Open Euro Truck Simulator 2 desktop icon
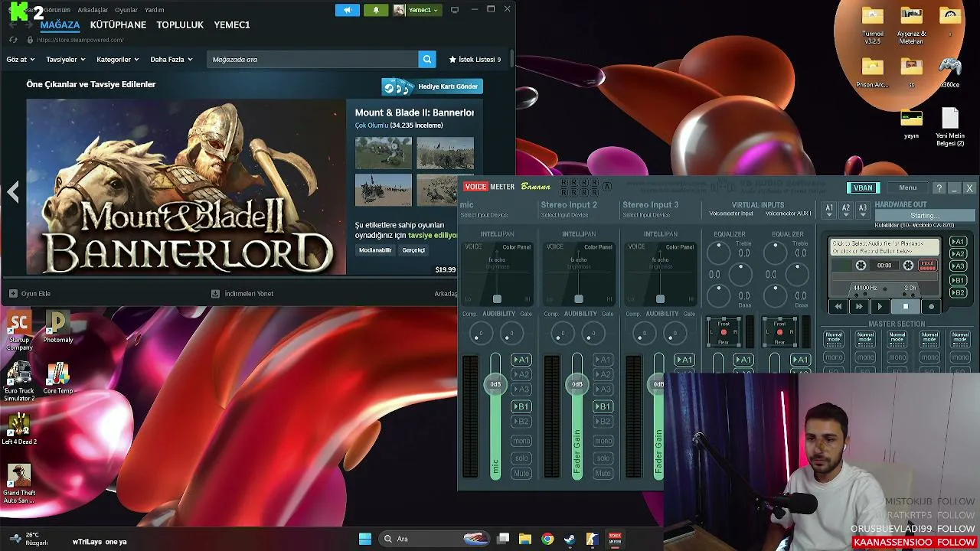980x551 pixels. pos(19,381)
